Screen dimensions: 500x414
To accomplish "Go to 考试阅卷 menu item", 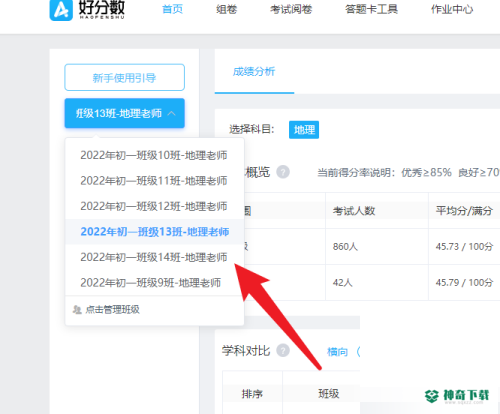I will click(x=291, y=9).
